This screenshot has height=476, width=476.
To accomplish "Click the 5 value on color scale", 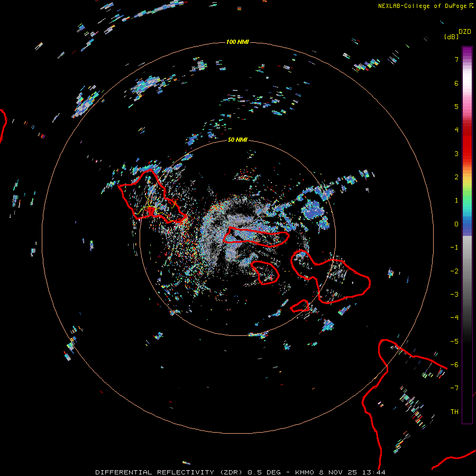I will [456, 106].
